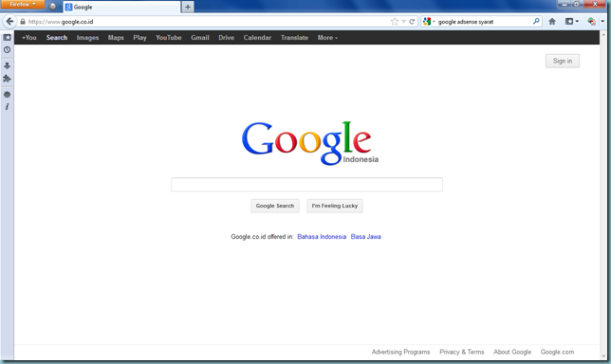Screen dimensions: 611x364
Task: Click the scrollbar down arrow
Action: point(604,356)
